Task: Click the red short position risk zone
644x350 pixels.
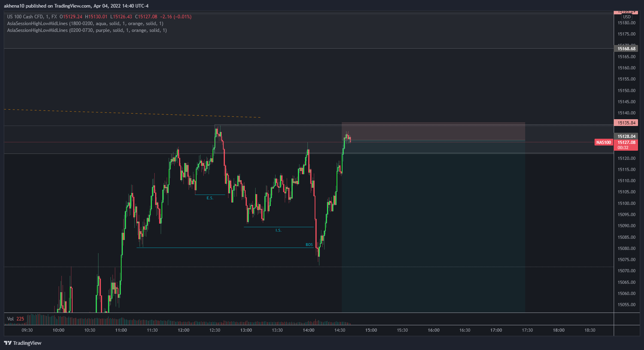Action: coord(433,131)
